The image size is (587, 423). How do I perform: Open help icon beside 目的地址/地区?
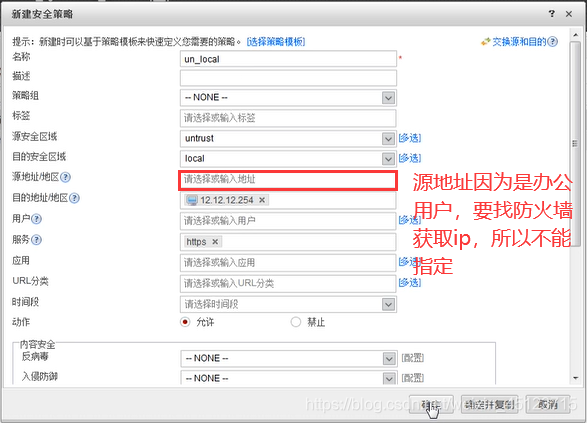click(74, 198)
